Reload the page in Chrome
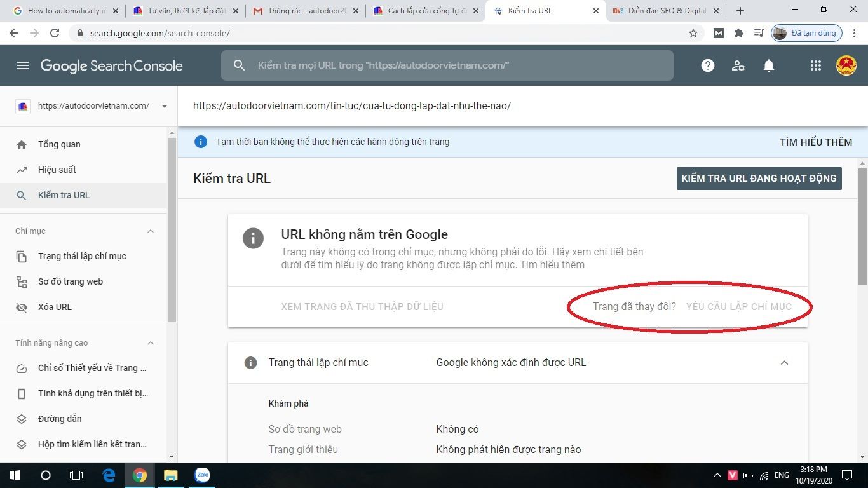 click(55, 33)
